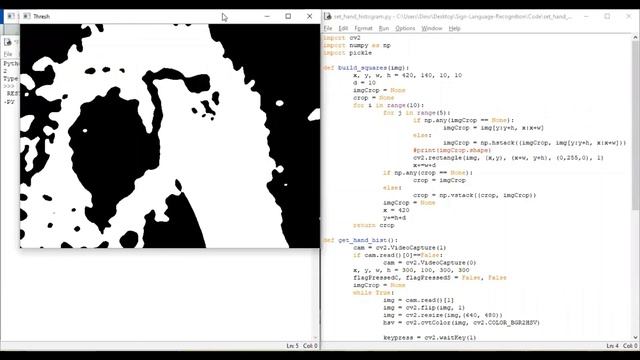Screen dimensions: 640x360
Task: Click the editor title showing set_hand_histogram.py path
Action: (x=453, y=16)
